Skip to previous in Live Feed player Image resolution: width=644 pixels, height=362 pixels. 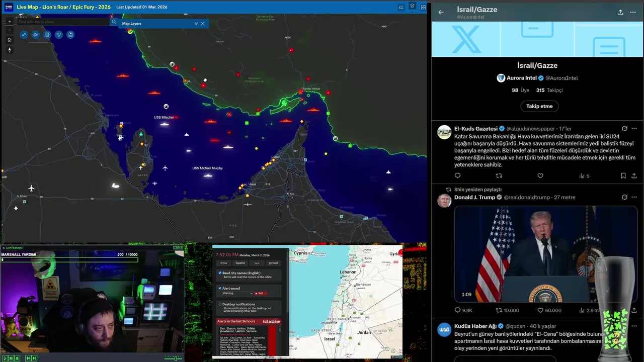[x=28, y=358]
